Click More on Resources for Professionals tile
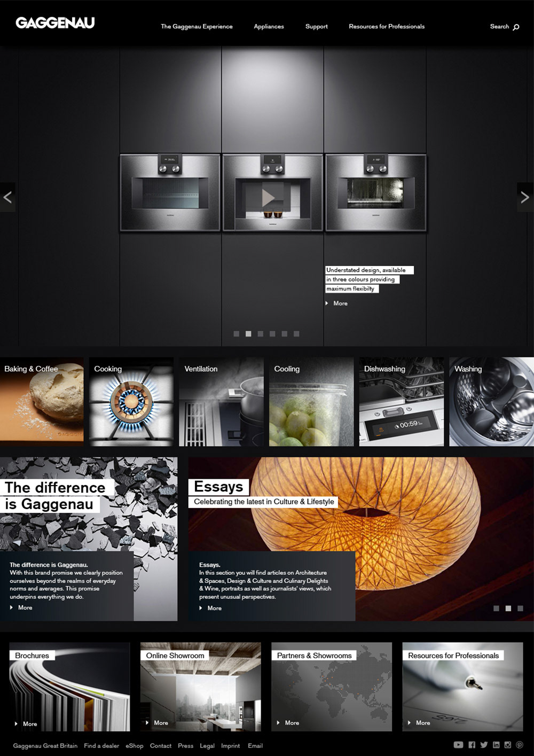Screen dimensions: 534x756 point(419,723)
